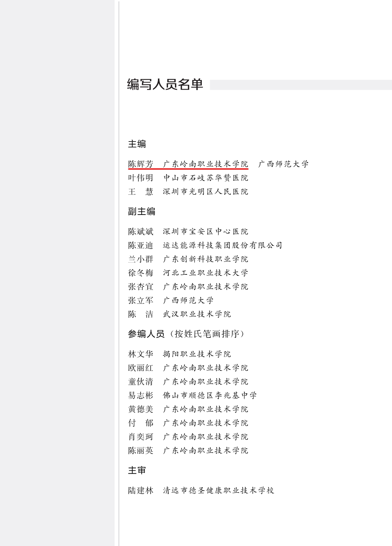Click the name 陆建林

coord(141,491)
